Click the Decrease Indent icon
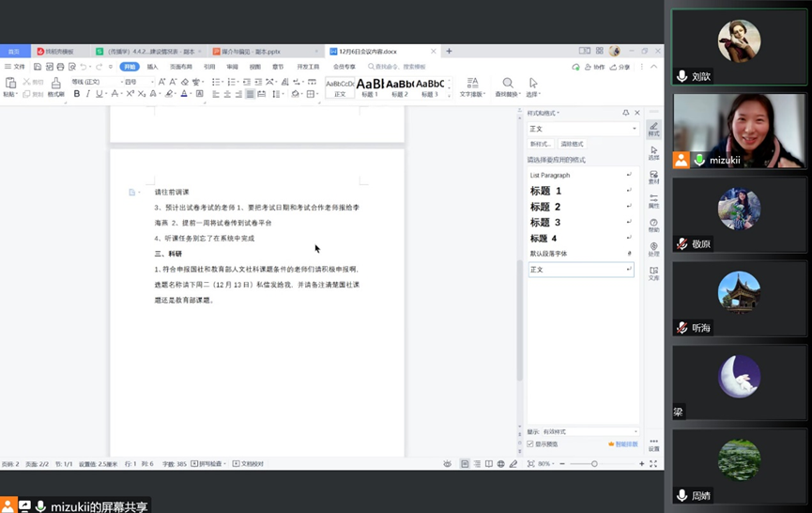Image resolution: width=812 pixels, height=513 pixels. [247, 82]
